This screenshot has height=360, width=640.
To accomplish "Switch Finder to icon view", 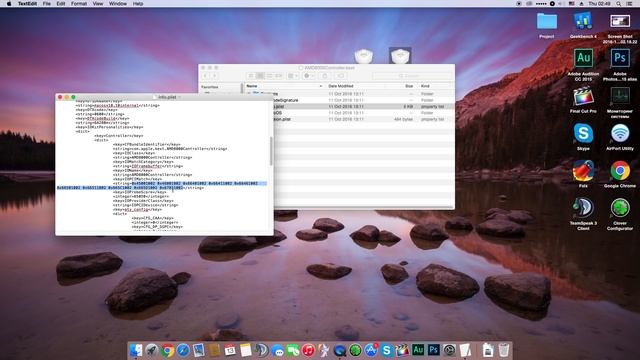I will click(x=251, y=76).
